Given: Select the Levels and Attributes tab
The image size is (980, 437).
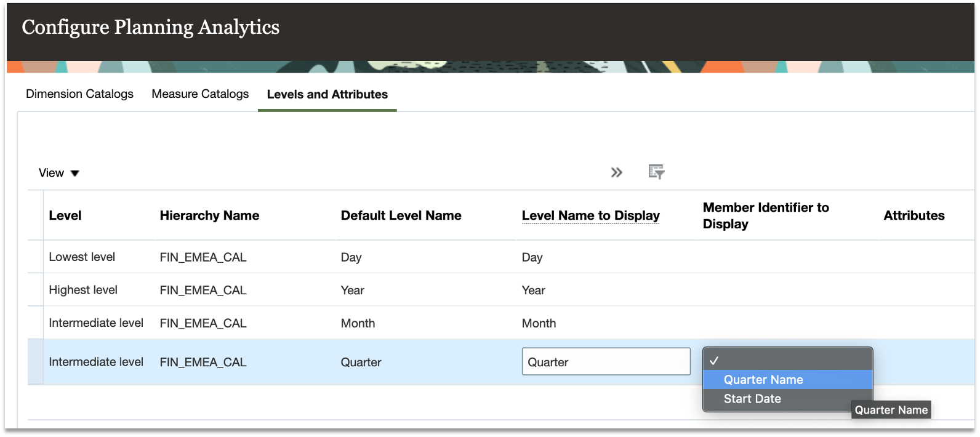Looking at the screenshot, I should pyautogui.click(x=327, y=95).
